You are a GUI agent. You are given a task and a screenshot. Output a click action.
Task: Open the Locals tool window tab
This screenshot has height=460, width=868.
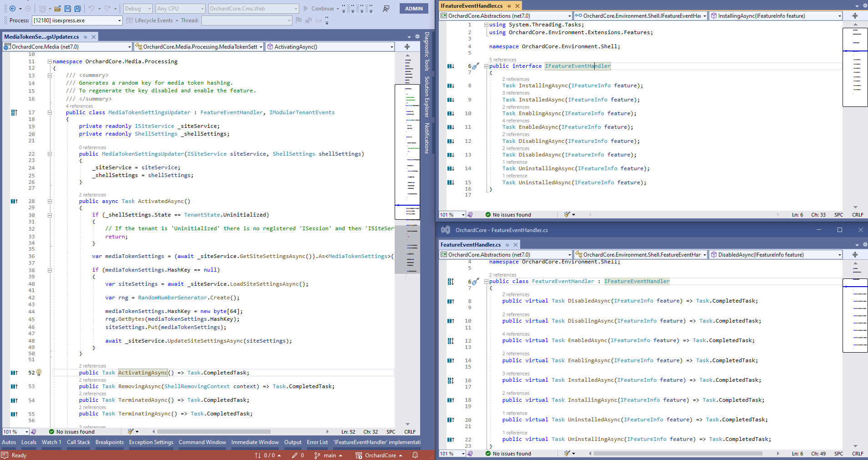29,442
